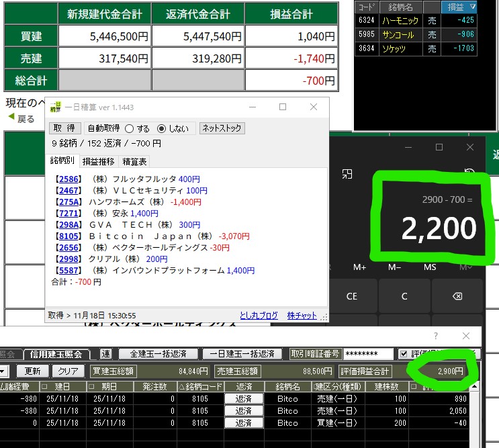Click the 一日精算 app title icon
Viewport: 499px width, 448px height.
click(56, 107)
